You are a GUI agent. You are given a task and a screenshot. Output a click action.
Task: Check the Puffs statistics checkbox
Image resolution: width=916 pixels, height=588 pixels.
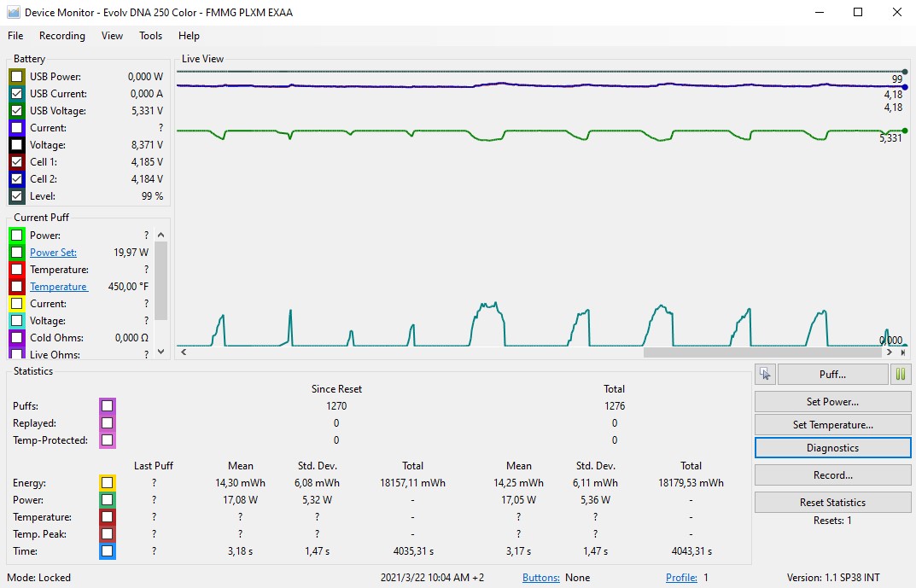[x=107, y=406]
